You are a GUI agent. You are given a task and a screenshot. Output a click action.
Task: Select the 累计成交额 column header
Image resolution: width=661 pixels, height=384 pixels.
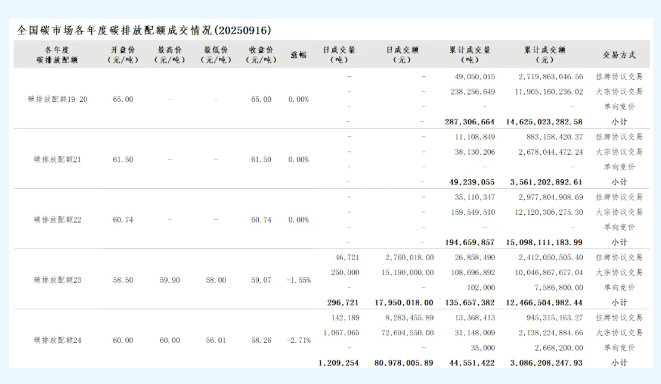pos(545,55)
